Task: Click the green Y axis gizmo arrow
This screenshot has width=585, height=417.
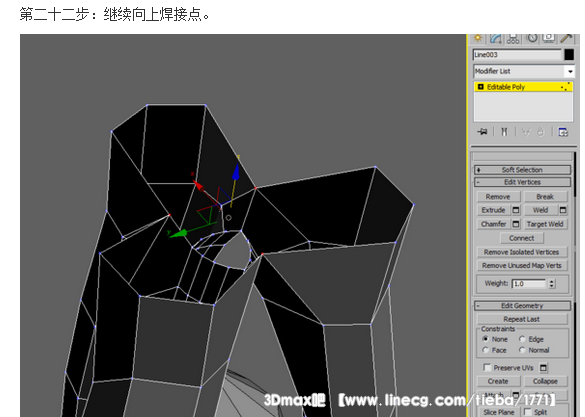Action: tap(178, 233)
